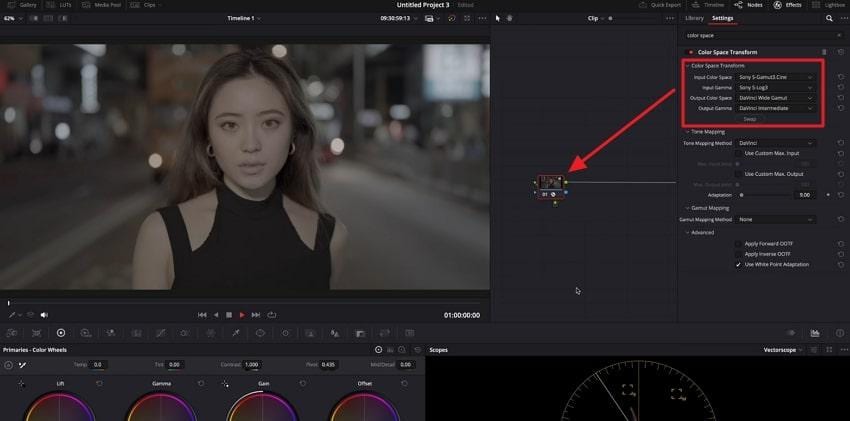This screenshot has height=421, width=850.
Task: Reset the Adaptation parameter
Action: (840, 195)
